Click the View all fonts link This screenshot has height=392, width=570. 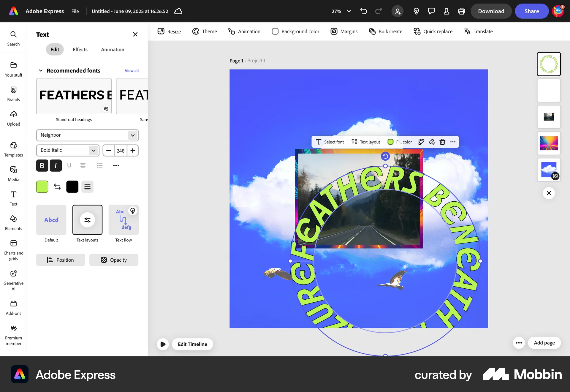[132, 70]
